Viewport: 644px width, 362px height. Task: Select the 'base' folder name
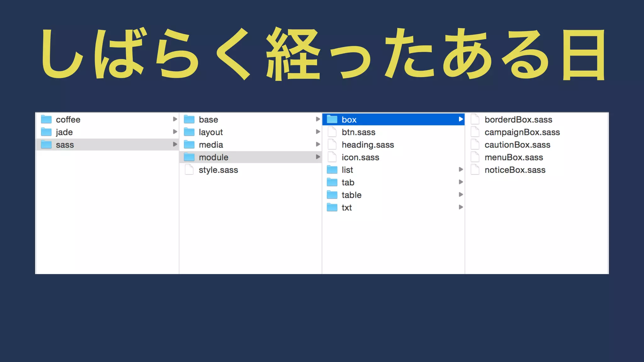tap(208, 120)
